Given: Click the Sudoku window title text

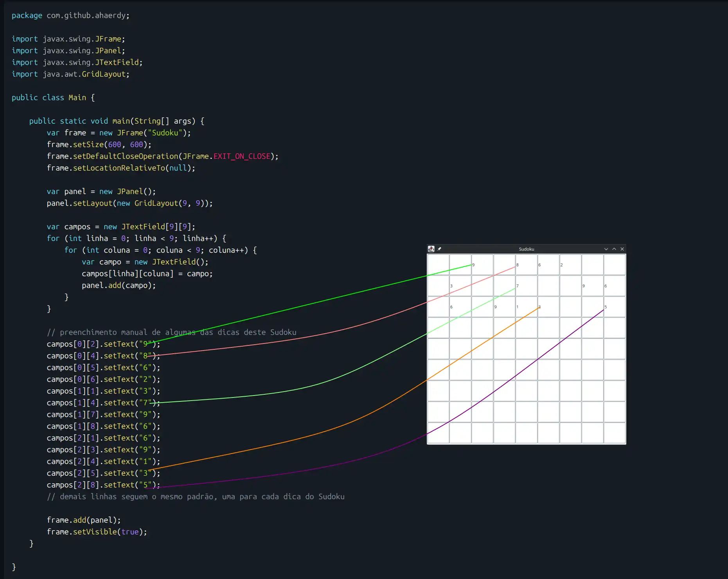Looking at the screenshot, I should 526,249.
